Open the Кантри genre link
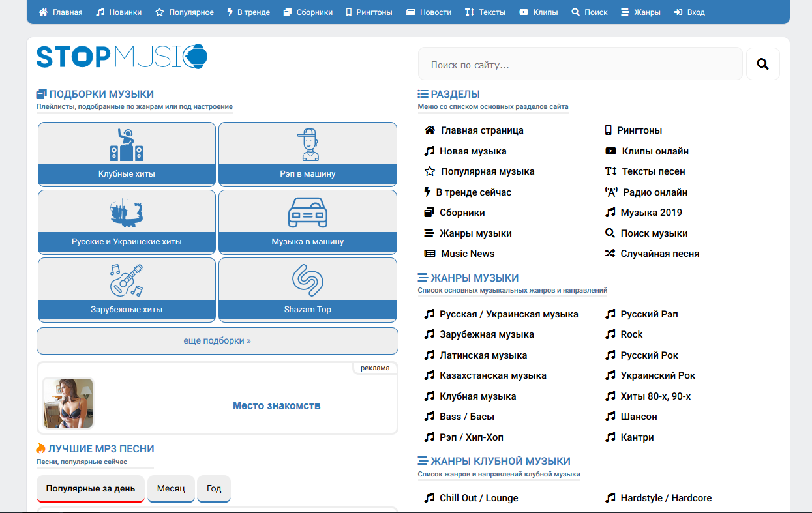Viewport: 812px width, 513px height. tap(637, 437)
